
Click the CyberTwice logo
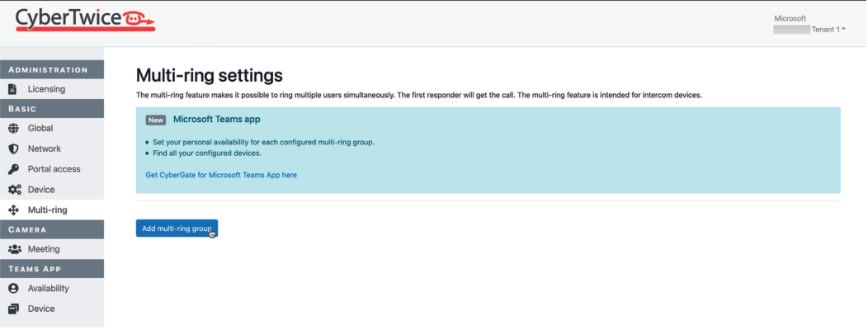[85, 20]
